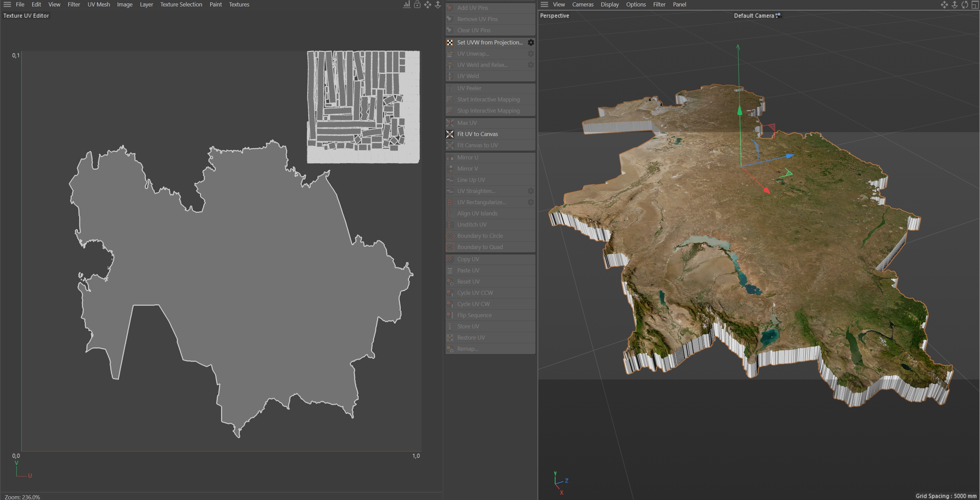Click Set UVW from Projection command

point(490,42)
